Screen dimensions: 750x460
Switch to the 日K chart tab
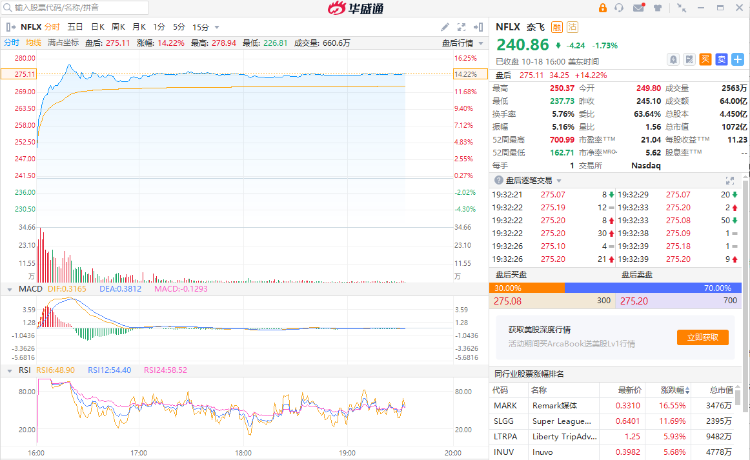click(x=98, y=27)
